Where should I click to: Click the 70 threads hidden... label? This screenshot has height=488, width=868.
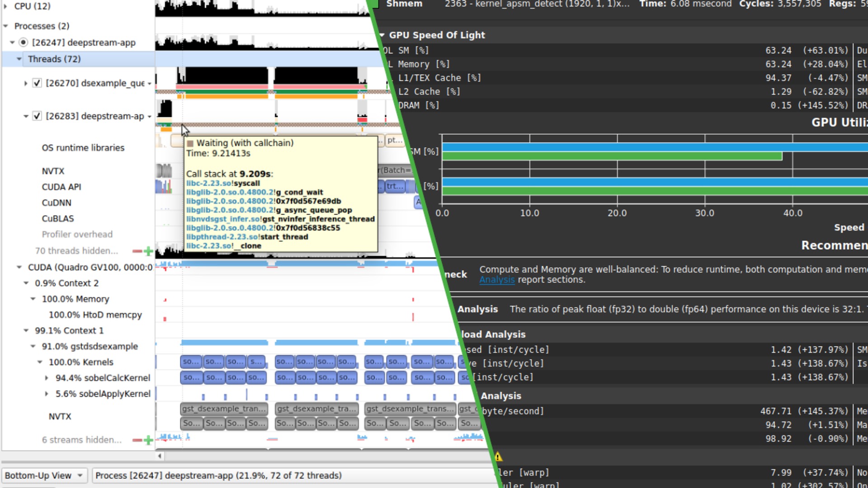coord(76,251)
